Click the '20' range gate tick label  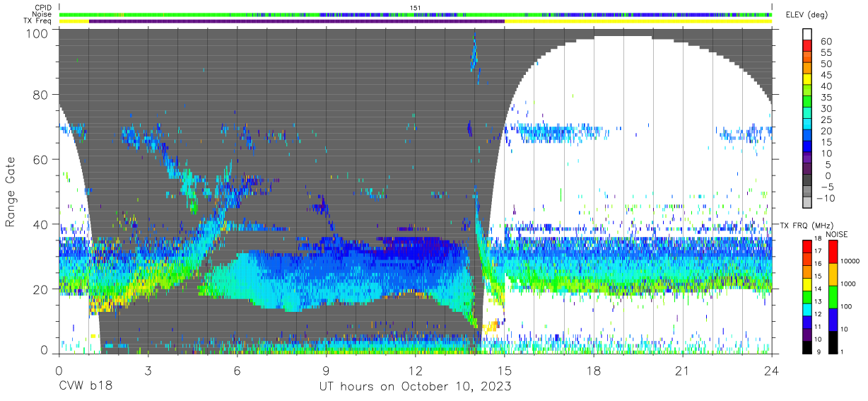(x=40, y=289)
